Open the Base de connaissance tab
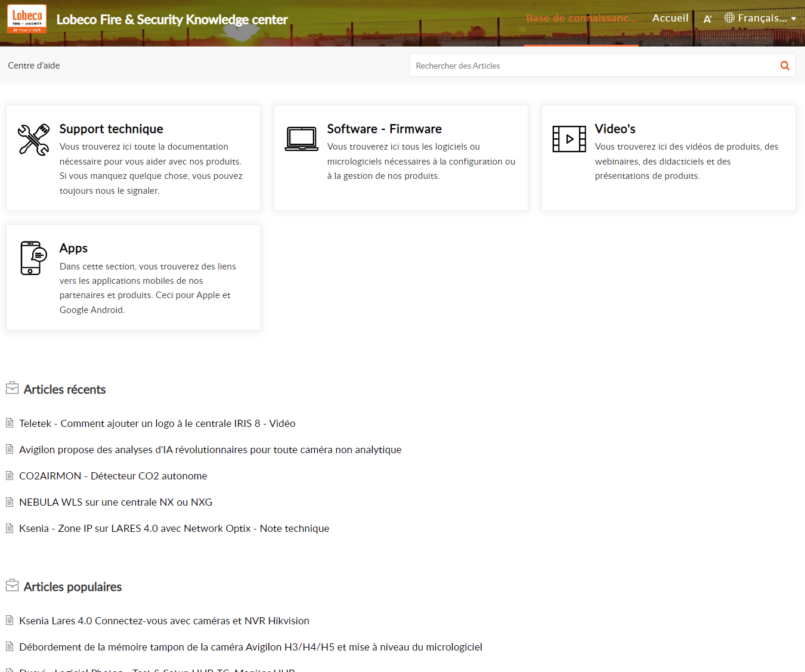Viewport: 805px width, 672px height. tap(581, 18)
